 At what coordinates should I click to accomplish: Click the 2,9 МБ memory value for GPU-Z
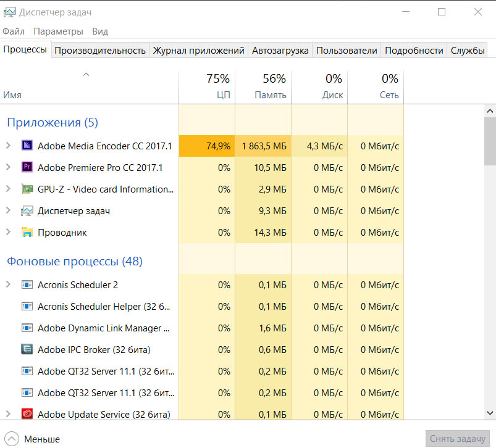pyautogui.click(x=263, y=189)
